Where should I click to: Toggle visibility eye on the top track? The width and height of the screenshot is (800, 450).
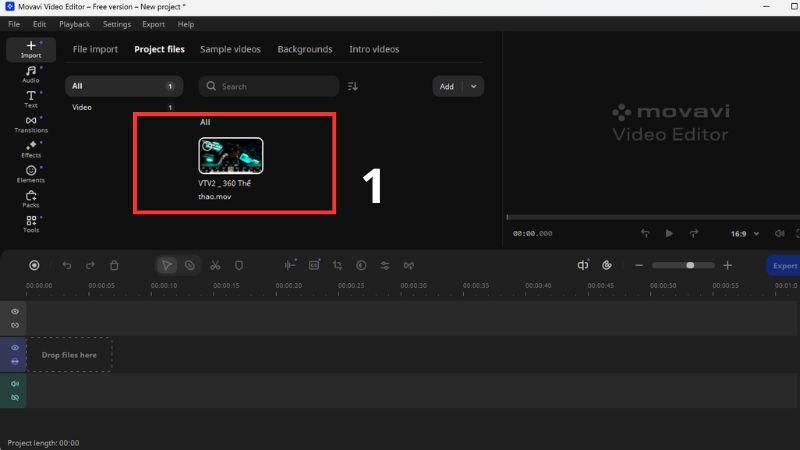click(15, 312)
